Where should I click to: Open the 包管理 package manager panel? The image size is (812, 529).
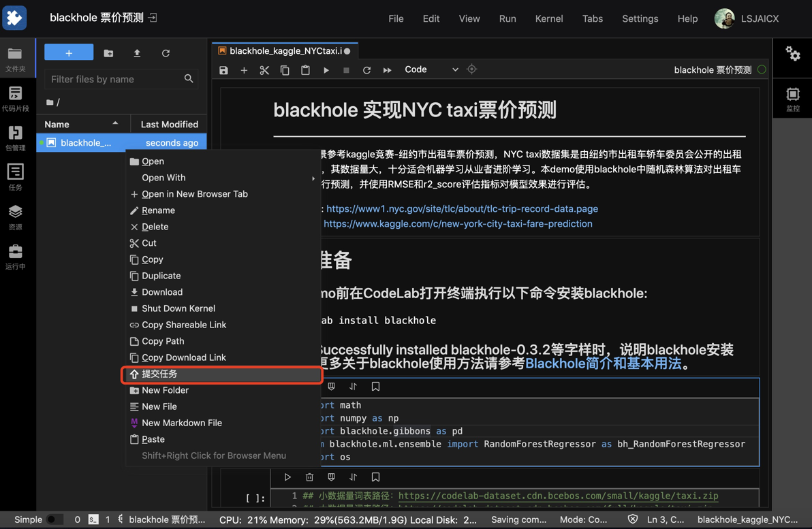pyautogui.click(x=15, y=138)
